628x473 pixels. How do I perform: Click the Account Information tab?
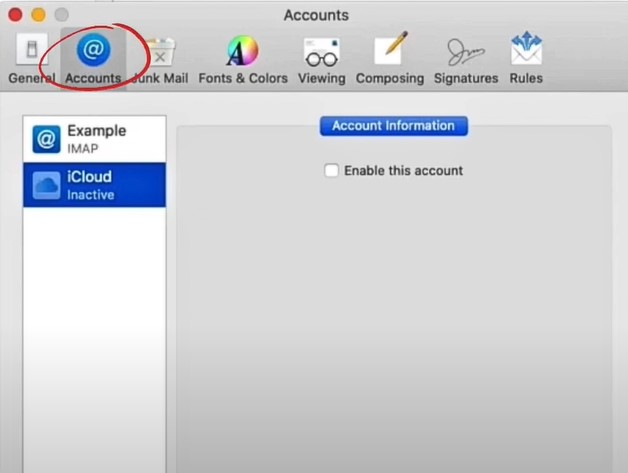pos(394,126)
